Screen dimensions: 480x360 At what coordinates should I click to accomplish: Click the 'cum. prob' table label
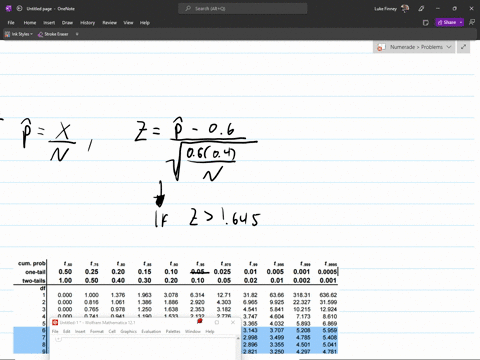(x=31, y=263)
